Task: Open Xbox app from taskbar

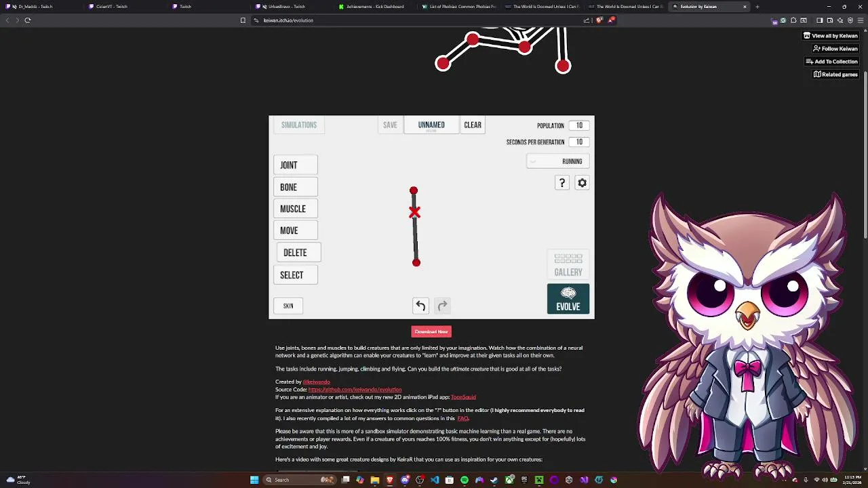Action: 509,480
